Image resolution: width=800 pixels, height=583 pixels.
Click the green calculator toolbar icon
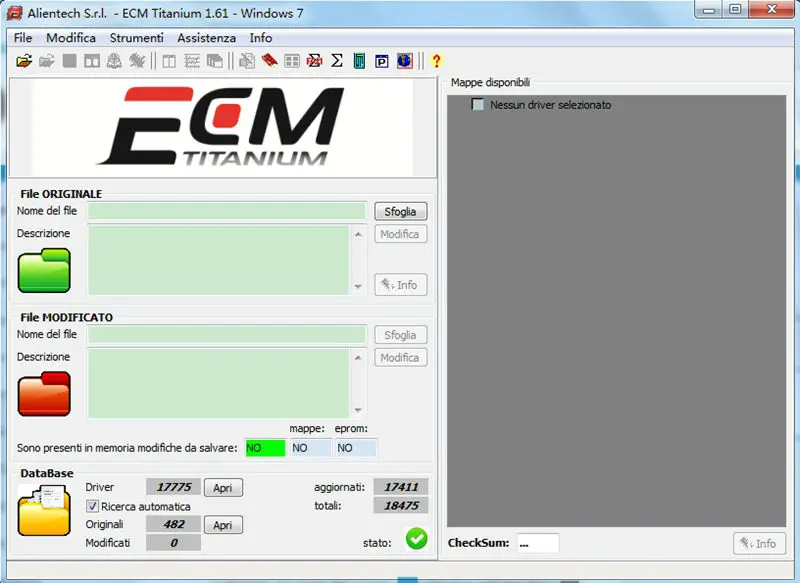359,61
